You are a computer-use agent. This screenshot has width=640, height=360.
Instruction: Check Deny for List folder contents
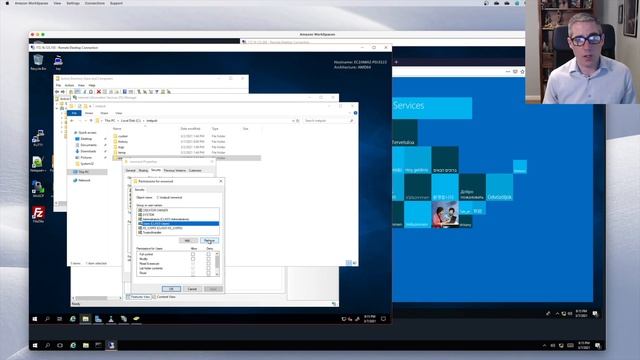209,269
